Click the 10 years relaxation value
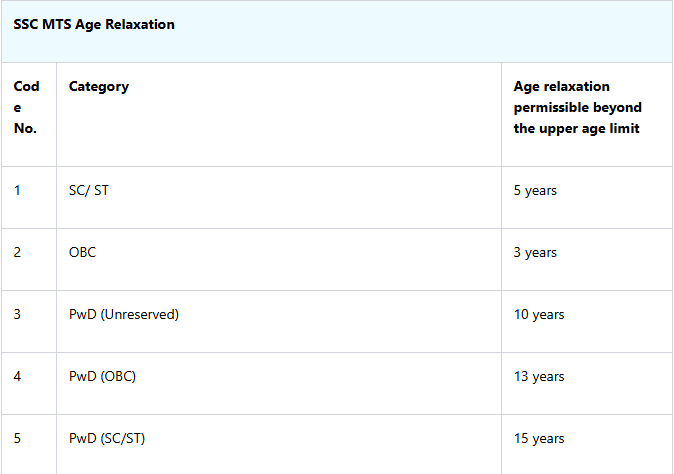The height and width of the screenshot is (474, 674). [x=539, y=314]
